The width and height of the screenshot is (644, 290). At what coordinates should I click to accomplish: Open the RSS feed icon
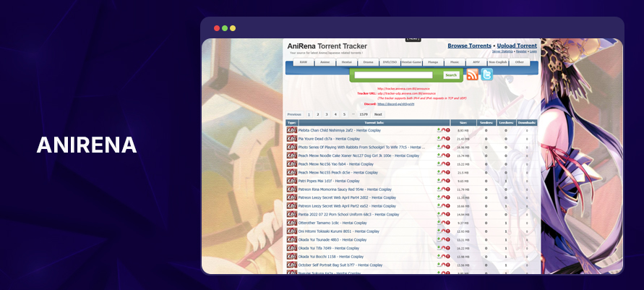(472, 74)
